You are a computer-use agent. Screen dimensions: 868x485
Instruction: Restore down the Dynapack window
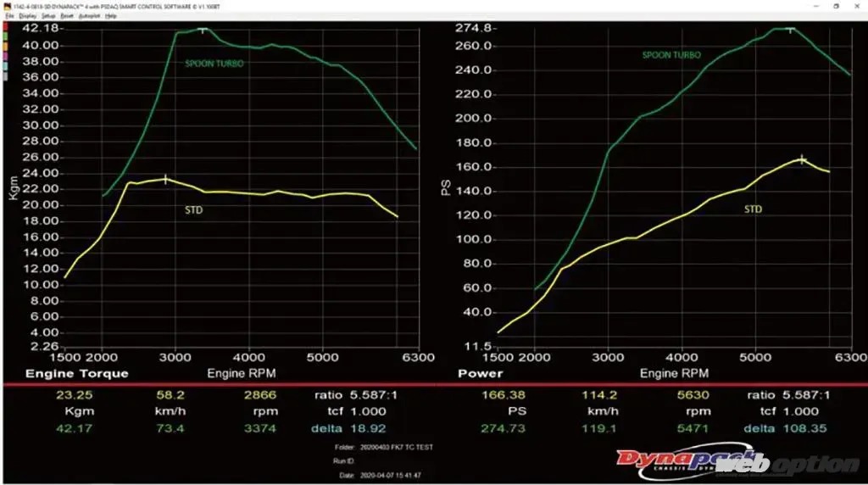coord(835,5)
